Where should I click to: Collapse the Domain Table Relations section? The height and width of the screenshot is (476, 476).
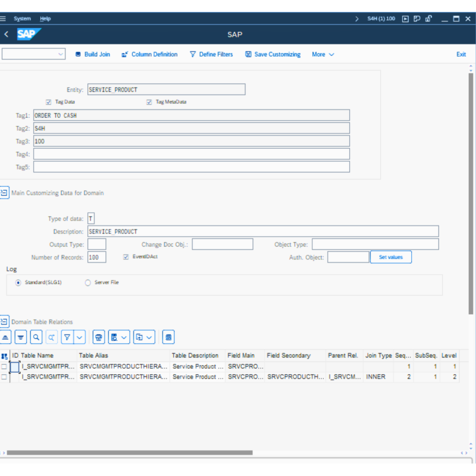point(4,321)
